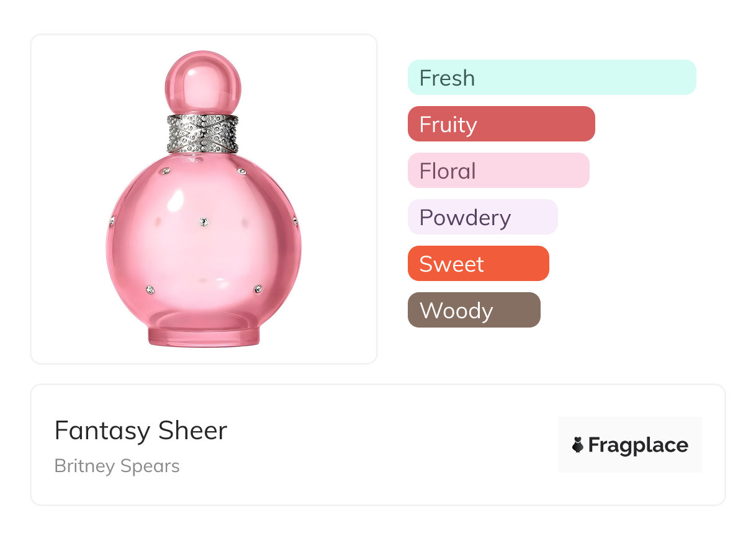Click the crystal on the bottle's right edge
Image resolution: width=756 pixels, height=536 pixels.
[295, 221]
